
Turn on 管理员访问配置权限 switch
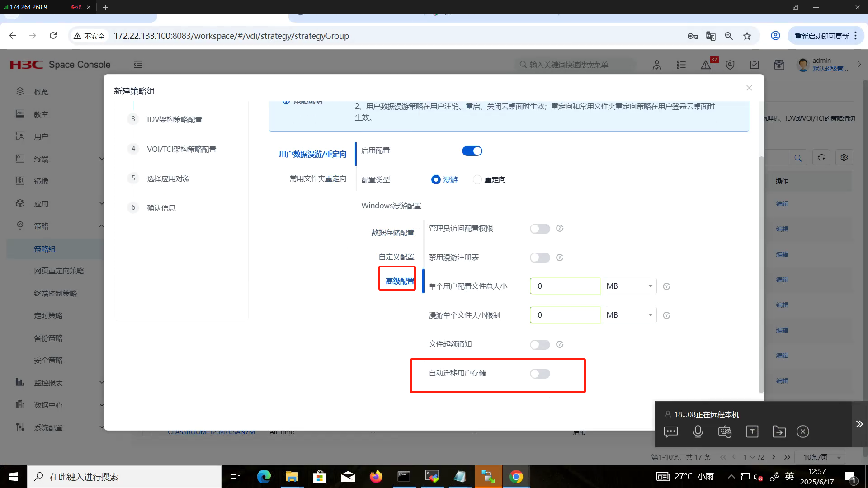540,229
